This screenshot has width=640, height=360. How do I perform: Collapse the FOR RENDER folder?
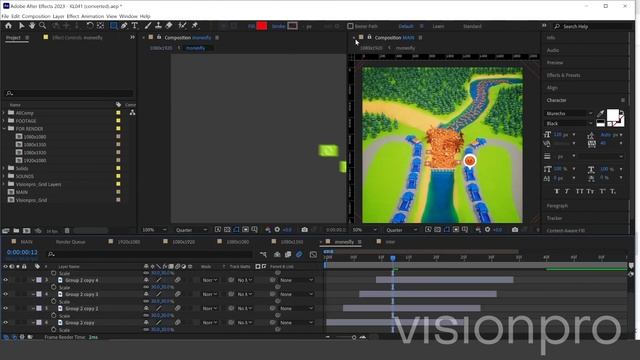[x=4, y=129]
